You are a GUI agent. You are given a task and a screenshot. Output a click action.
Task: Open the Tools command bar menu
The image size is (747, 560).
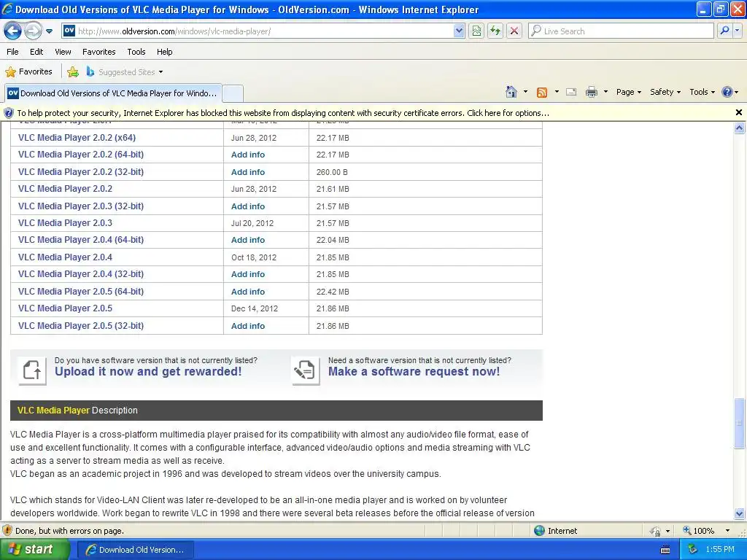703,92
